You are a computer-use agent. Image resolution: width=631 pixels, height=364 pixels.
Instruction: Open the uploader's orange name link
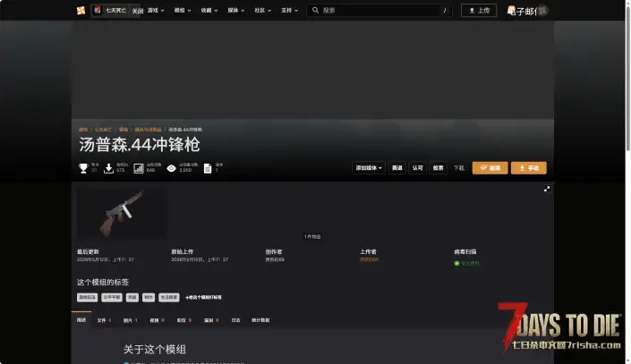(x=369, y=260)
